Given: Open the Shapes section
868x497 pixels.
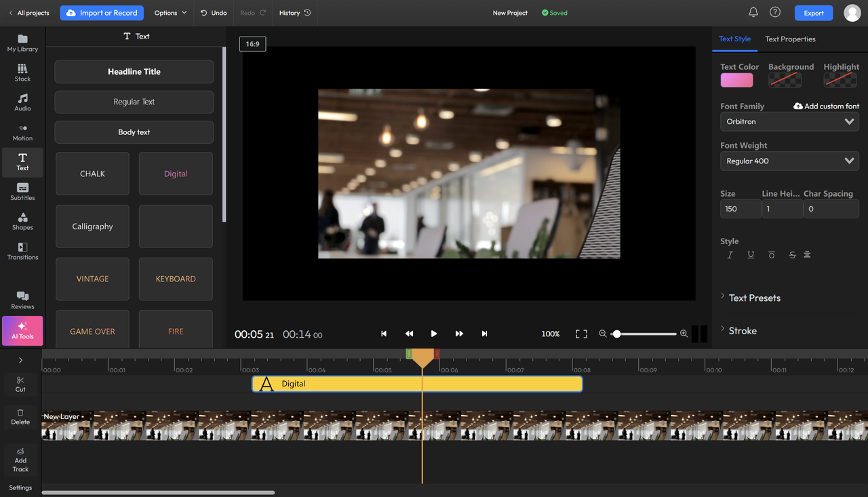Looking at the screenshot, I should pyautogui.click(x=22, y=222).
